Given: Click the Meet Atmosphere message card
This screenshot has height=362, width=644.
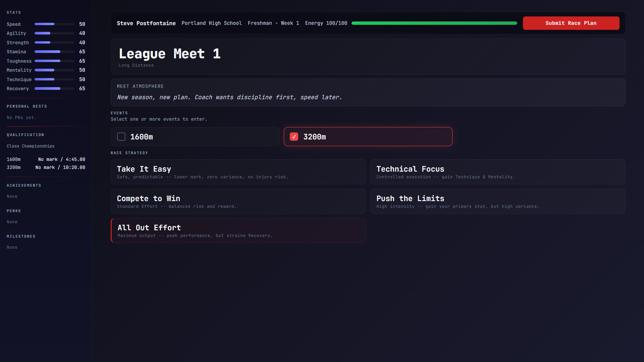Looking at the screenshot, I should click(x=368, y=93).
